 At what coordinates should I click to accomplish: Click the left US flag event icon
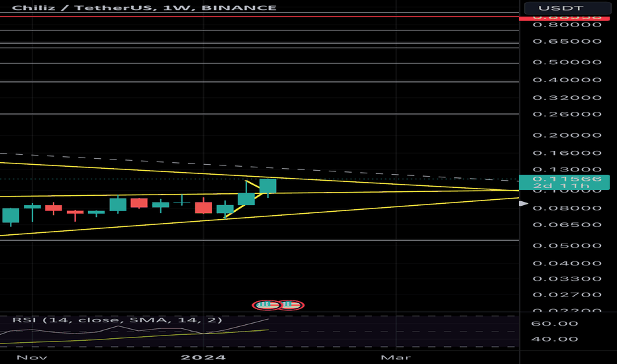click(267, 305)
